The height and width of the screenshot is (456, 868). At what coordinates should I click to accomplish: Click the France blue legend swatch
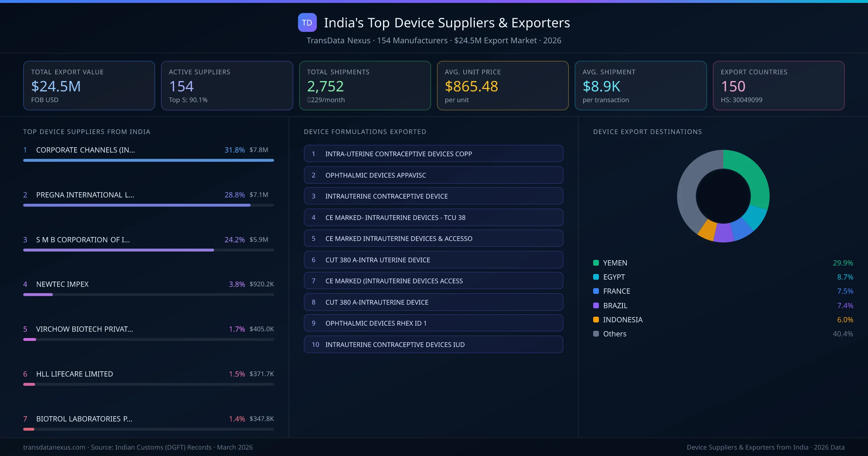click(596, 291)
